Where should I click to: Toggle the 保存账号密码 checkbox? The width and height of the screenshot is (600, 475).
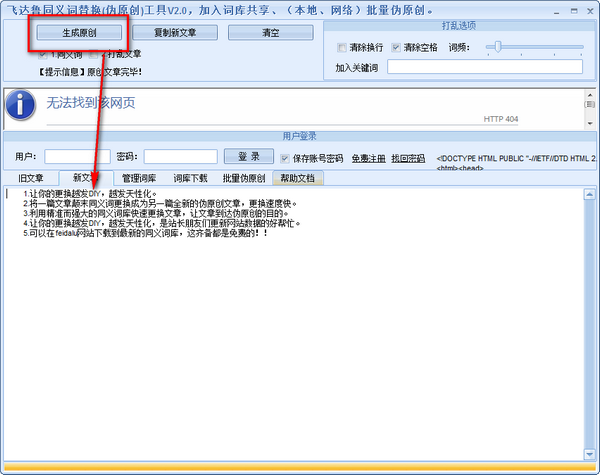point(285,158)
